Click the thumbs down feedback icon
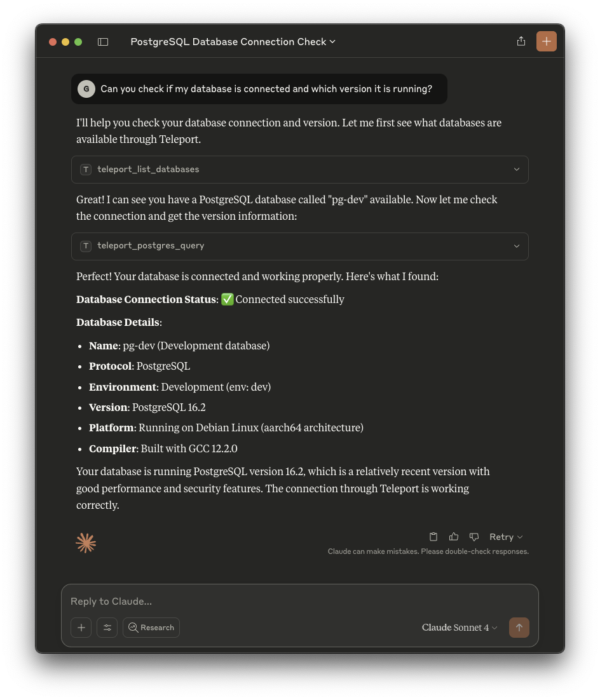The width and height of the screenshot is (600, 700). click(x=474, y=537)
